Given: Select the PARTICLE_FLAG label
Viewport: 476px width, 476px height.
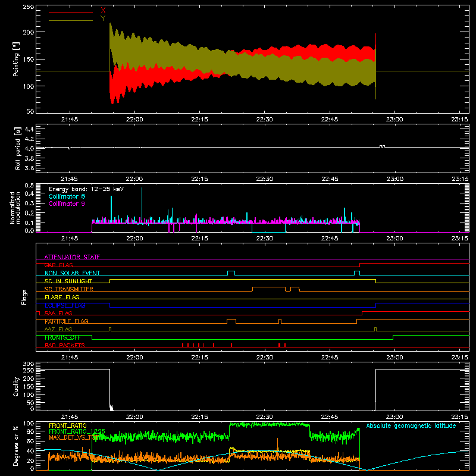Looking at the screenshot, I should tap(67, 321).
